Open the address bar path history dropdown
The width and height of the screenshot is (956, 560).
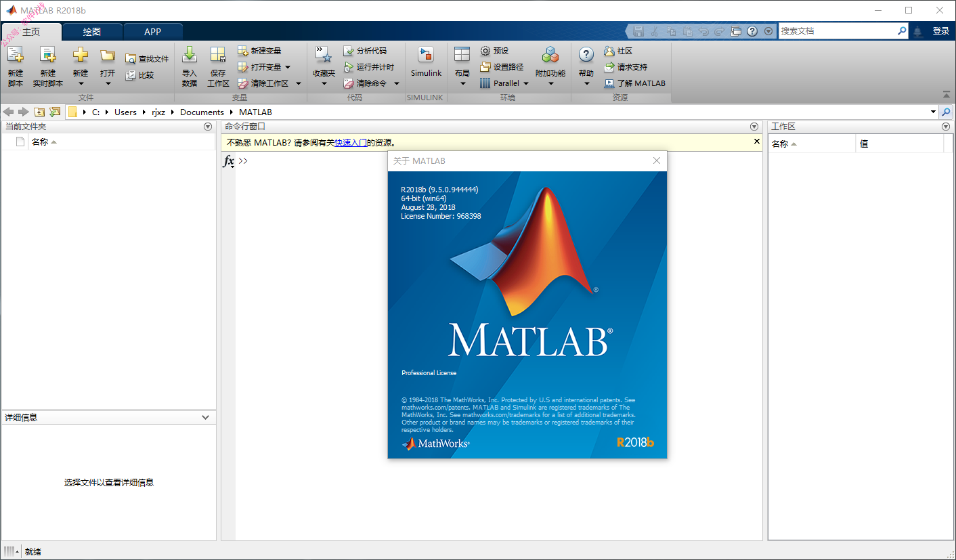click(933, 112)
